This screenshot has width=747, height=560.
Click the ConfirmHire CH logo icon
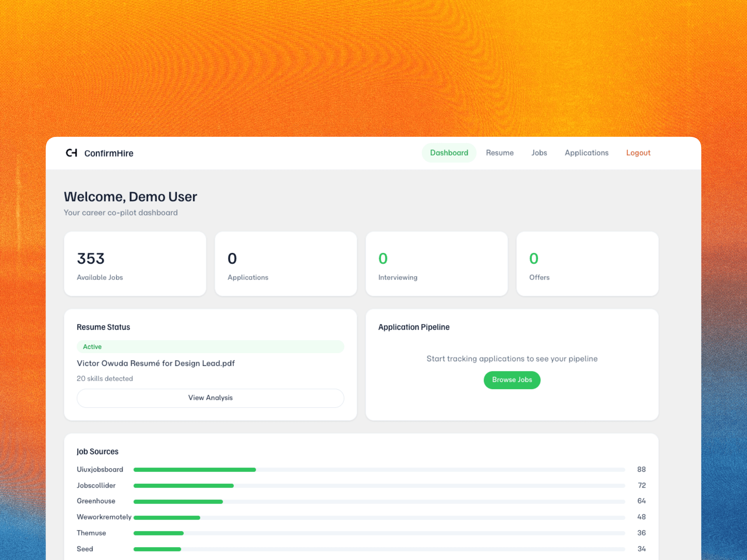[x=72, y=153]
